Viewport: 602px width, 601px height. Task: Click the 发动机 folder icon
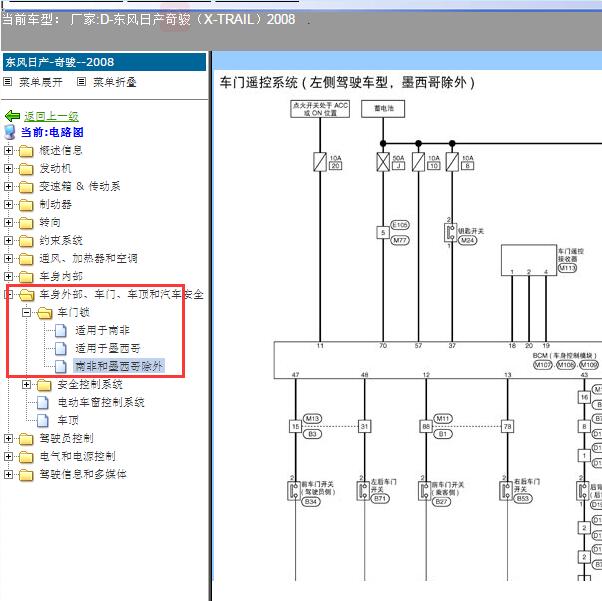coord(26,169)
